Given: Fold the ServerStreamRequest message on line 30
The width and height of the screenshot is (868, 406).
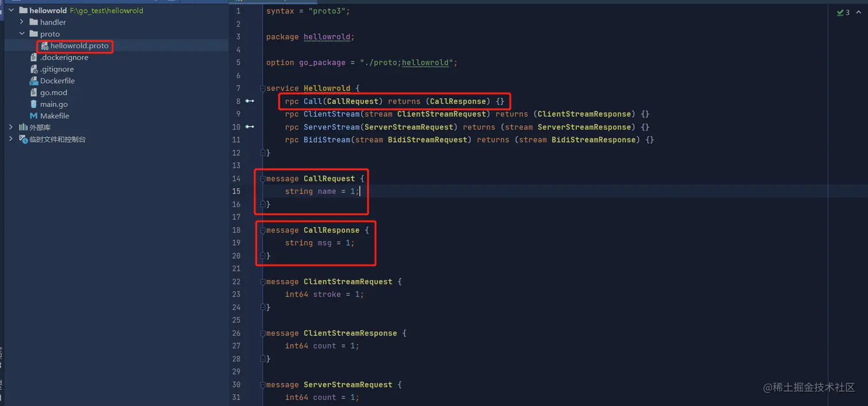Looking at the screenshot, I should [263, 385].
